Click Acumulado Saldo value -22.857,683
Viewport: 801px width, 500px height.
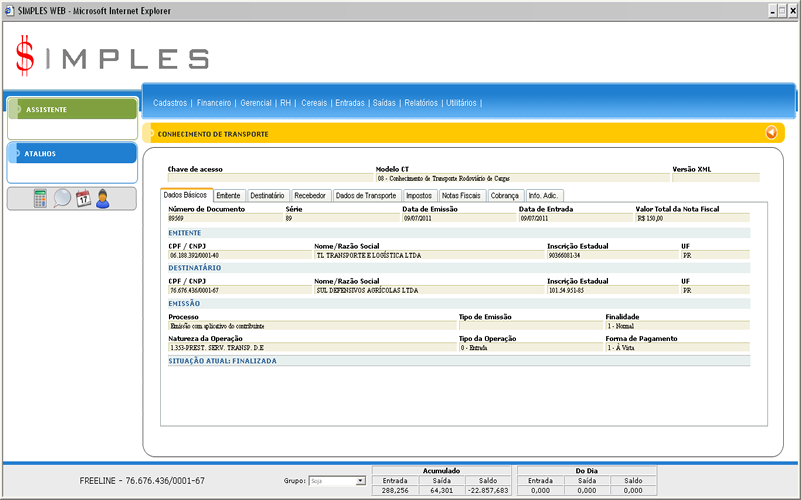488,490
